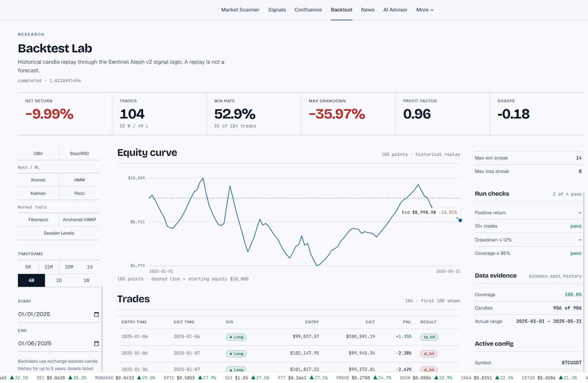Click the sl_hit badge in the $102,147.95 row
Image resolution: width=588 pixels, height=383 pixels.
429,354
